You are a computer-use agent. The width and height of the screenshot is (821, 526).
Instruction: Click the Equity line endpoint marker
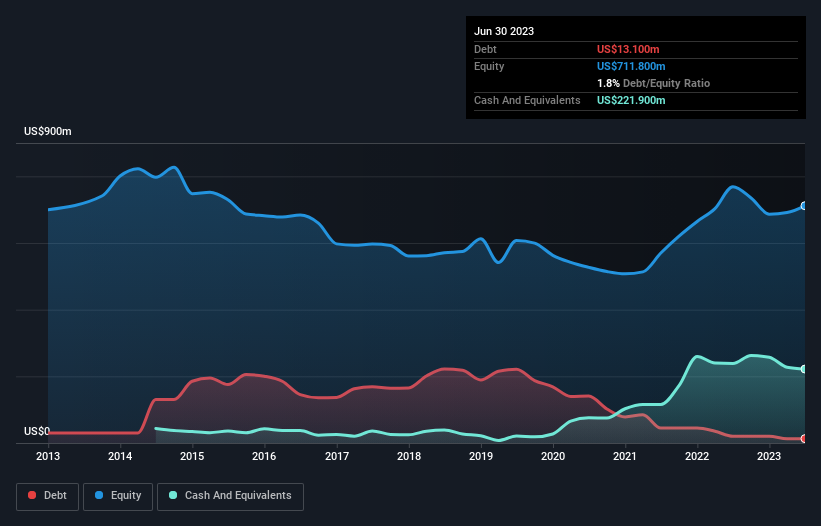[x=804, y=206]
